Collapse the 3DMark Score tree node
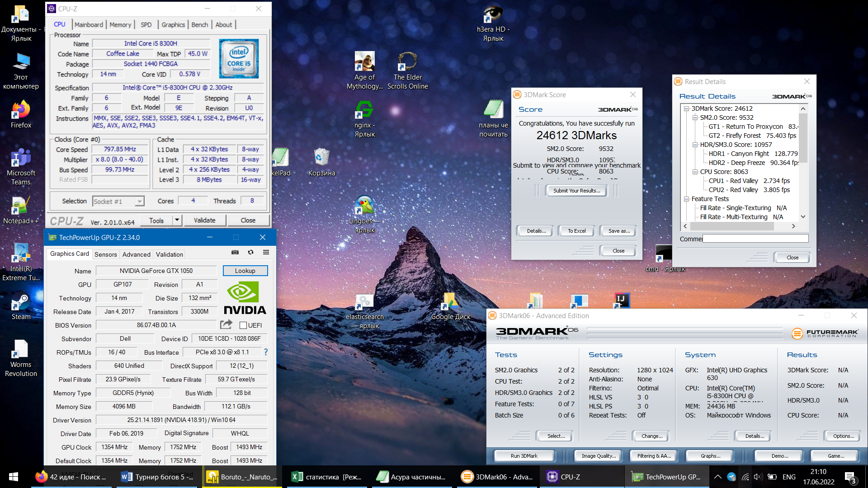This screenshot has height=488, width=868. coord(686,108)
